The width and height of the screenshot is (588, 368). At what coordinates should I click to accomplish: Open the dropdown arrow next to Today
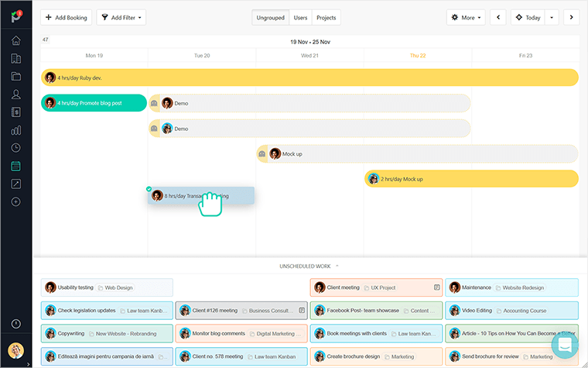[552, 17]
